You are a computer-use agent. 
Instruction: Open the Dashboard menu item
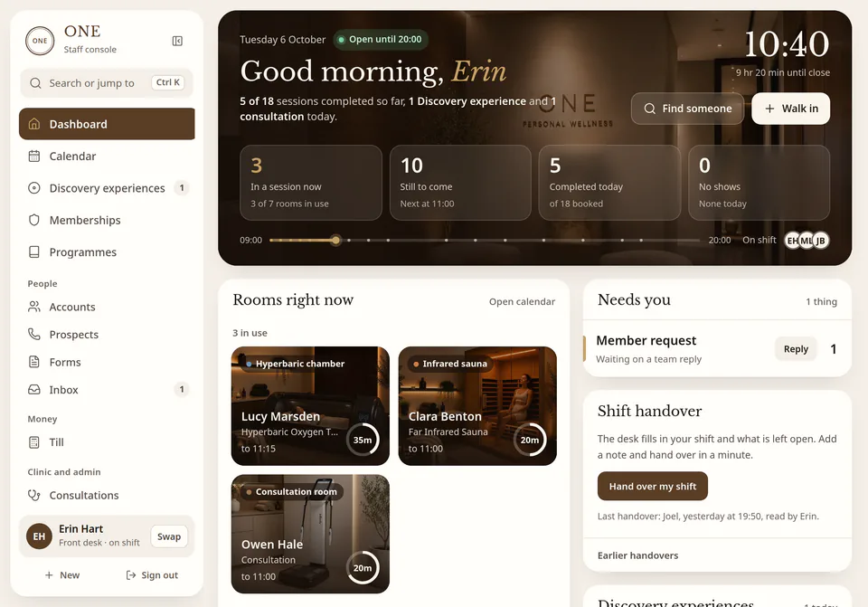click(107, 124)
